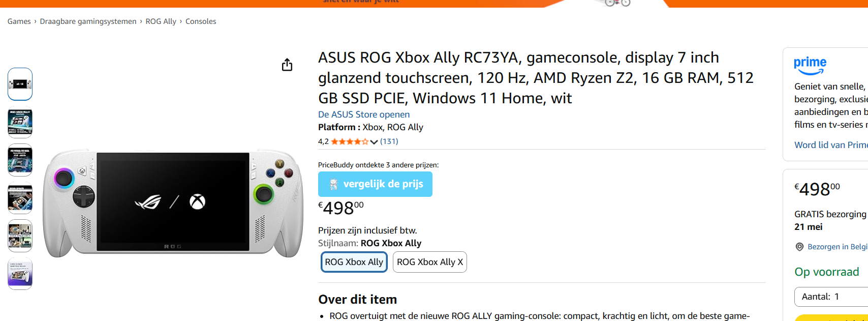Click the vergelijk de prijs button
Screen dimensions: 868x321
click(375, 184)
